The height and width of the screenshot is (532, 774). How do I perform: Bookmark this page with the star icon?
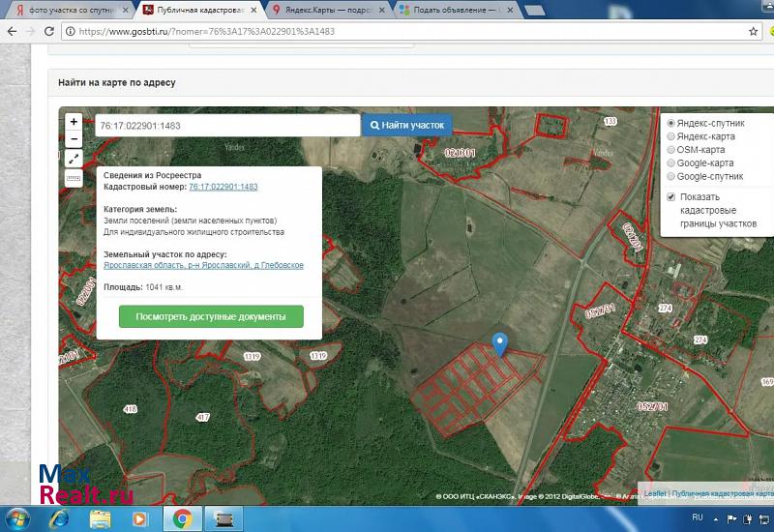753,31
